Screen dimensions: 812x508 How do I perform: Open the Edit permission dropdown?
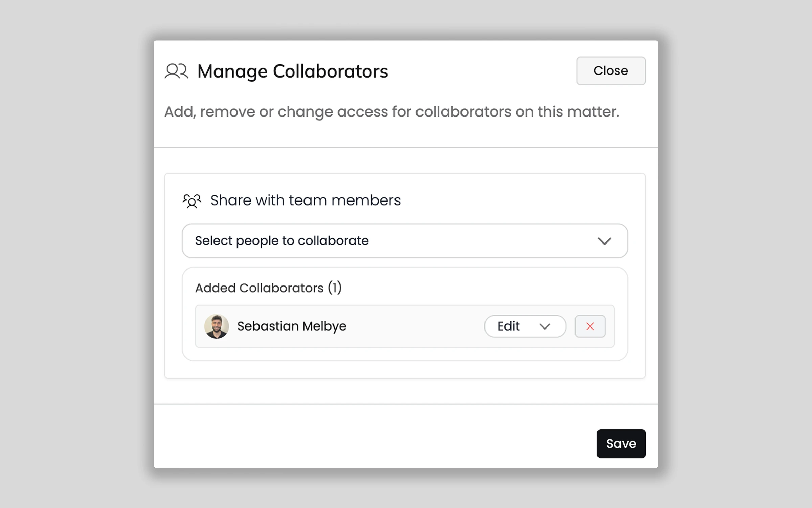(x=525, y=326)
